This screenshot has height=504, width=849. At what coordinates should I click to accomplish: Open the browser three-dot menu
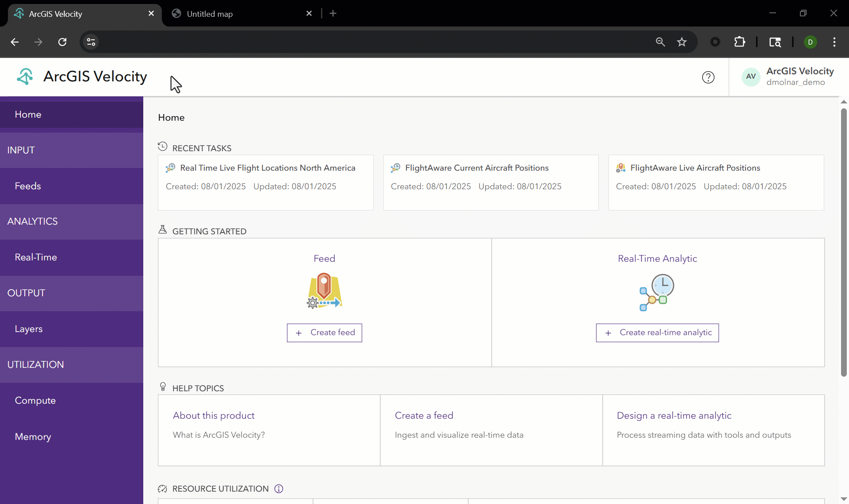tap(834, 42)
